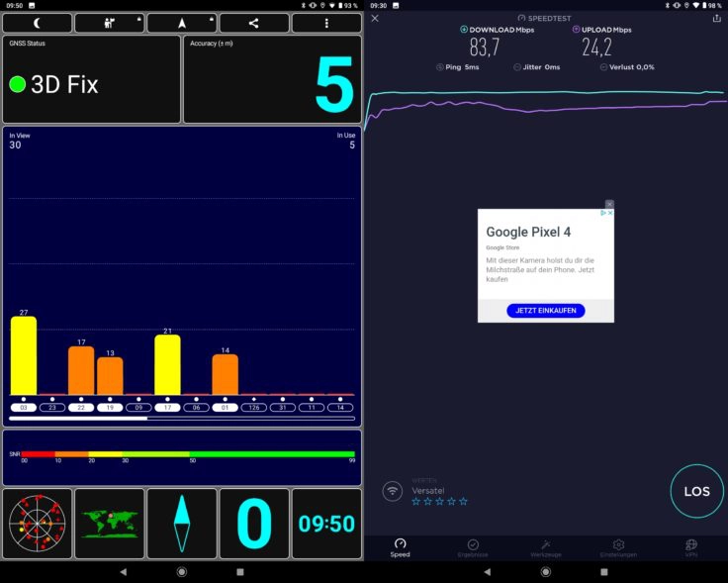Viewport: 728px width, 583px height.
Task: Tap the upload value 24,2
Action: coord(596,48)
